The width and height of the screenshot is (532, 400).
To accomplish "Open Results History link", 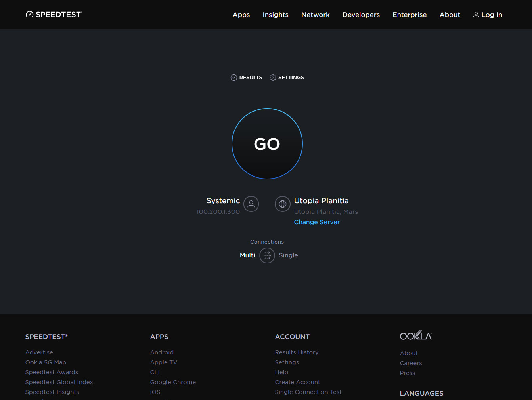I will (297, 352).
